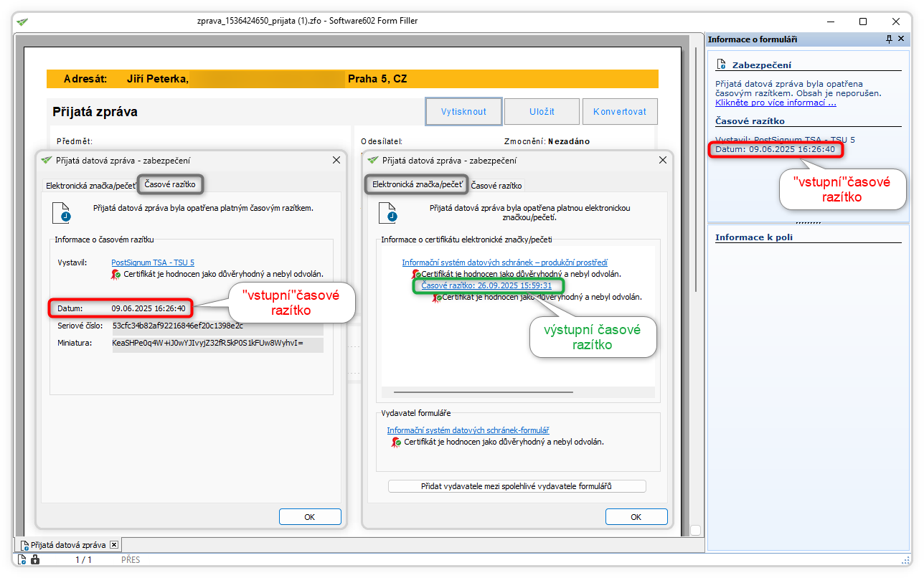Click the Adresát name Jiří Peterka
The width and height of the screenshot is (924, 578).
(158, 79)
